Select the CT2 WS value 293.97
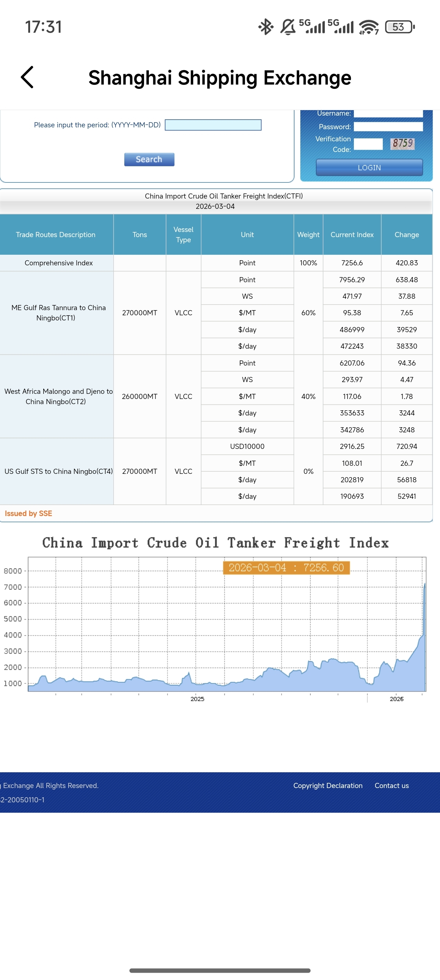This screenshot has height=980, width=440. tap(352, 380)
